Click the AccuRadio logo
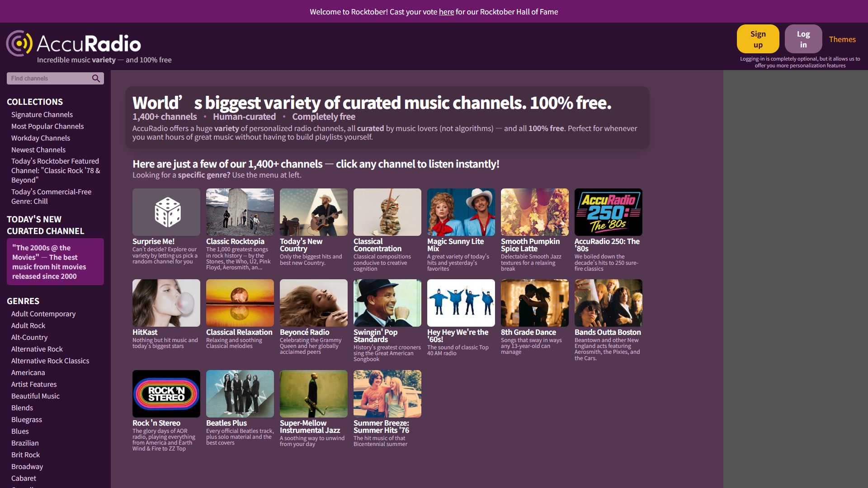 pyautogui.click(x=74, y=43)
